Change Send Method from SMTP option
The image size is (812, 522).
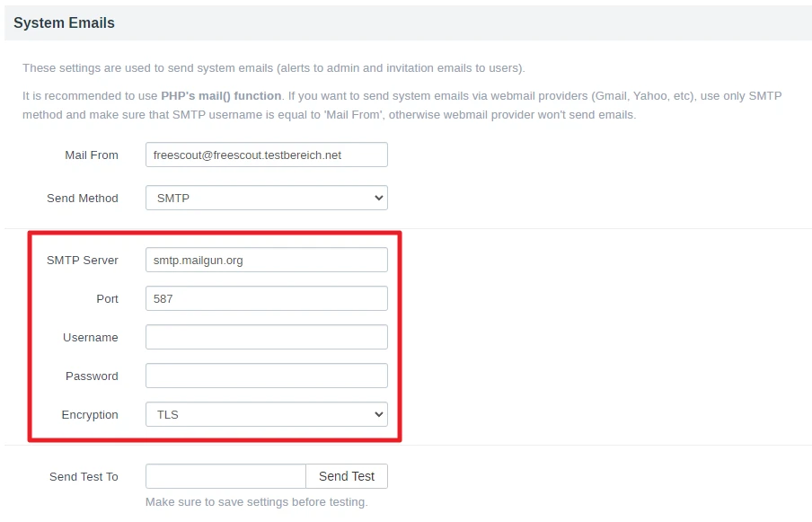pos(266,198)
